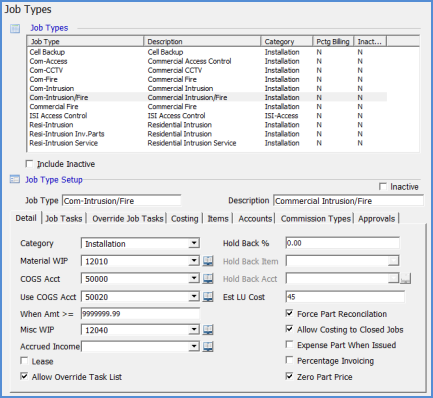Open lookup icon beside COGS Acct
The height and width of the screenshot is (398, 433).
[x=208, y=278]
